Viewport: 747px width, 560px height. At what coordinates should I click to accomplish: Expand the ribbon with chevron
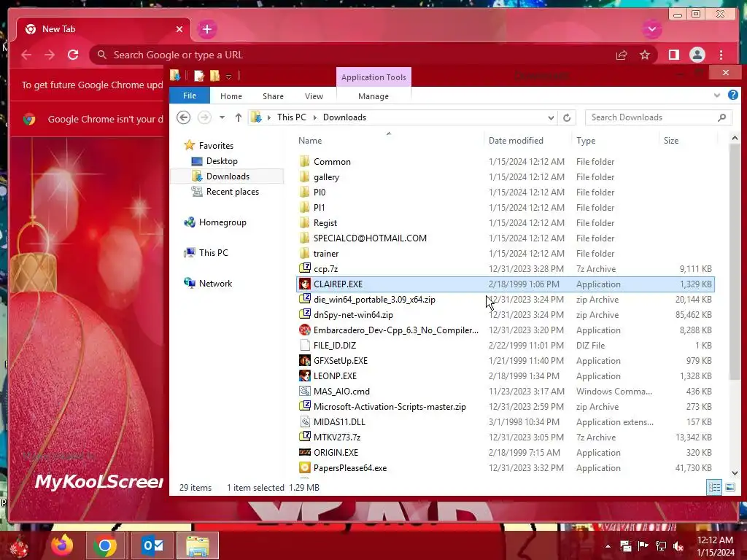717,96
